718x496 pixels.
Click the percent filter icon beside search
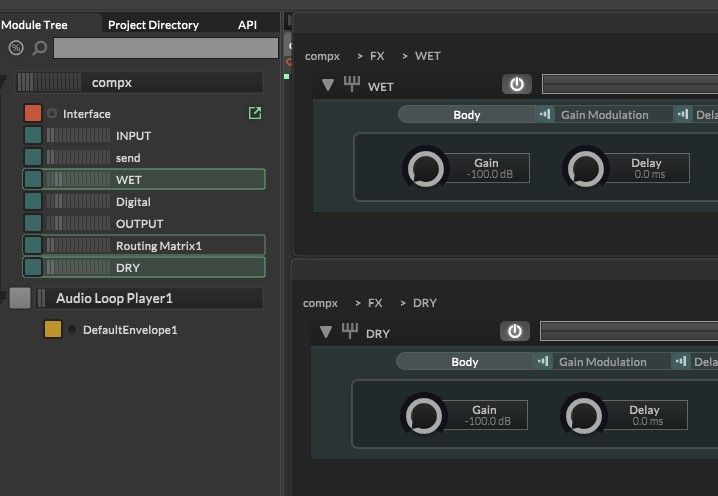click(x=16, y=48)
